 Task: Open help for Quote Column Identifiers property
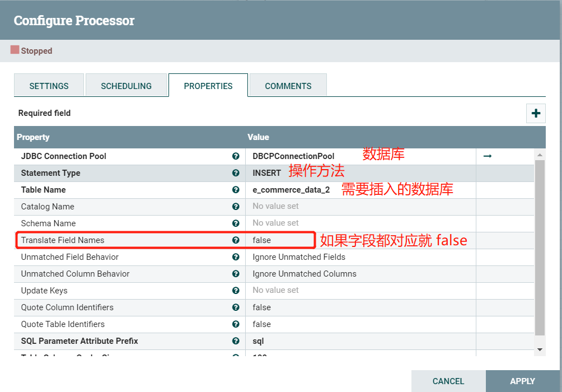pyautogui.click(x=236, y=307)
